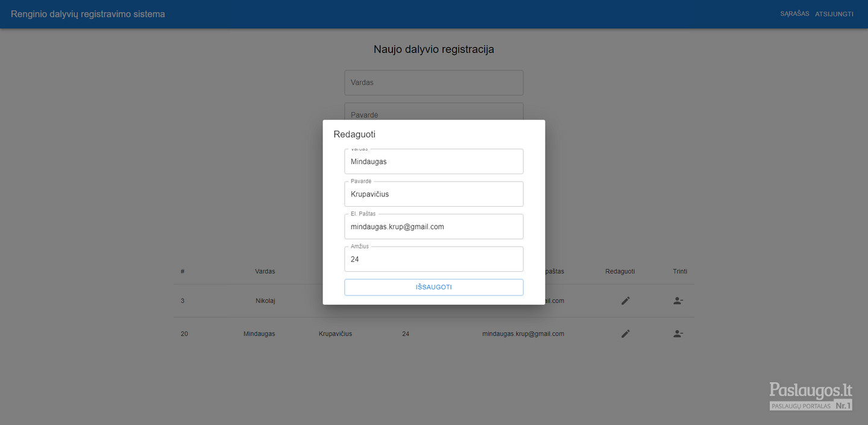Select the row ID cell 3
868x425 pixels.
click(x=183, y=301)
